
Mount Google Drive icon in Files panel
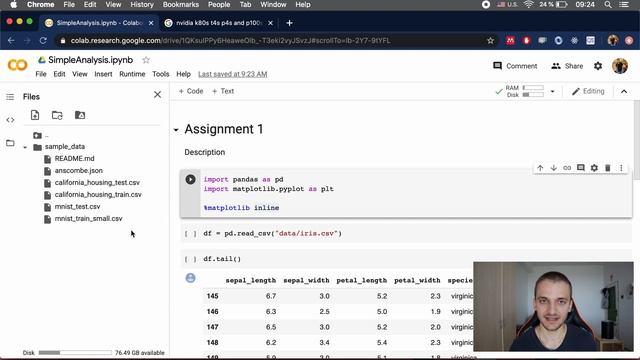pos(80,115)
